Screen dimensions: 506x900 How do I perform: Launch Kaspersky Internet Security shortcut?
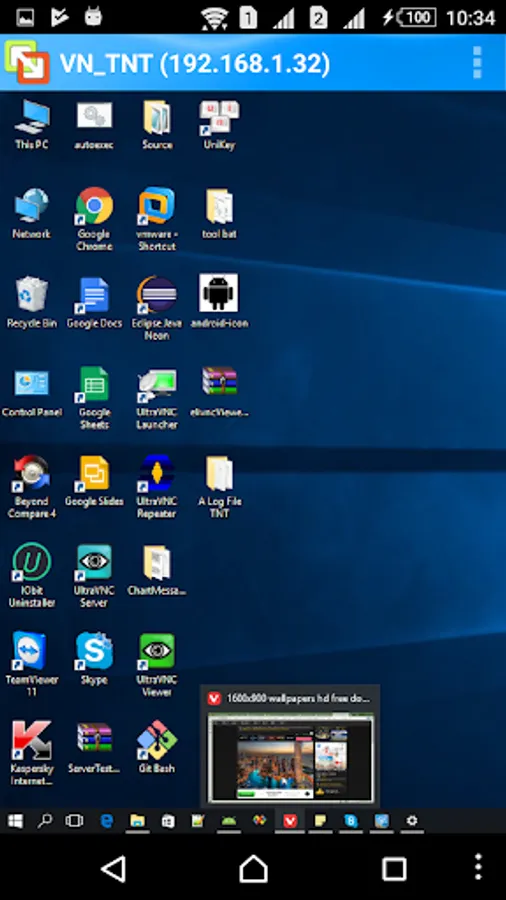[x=32, y=754]
